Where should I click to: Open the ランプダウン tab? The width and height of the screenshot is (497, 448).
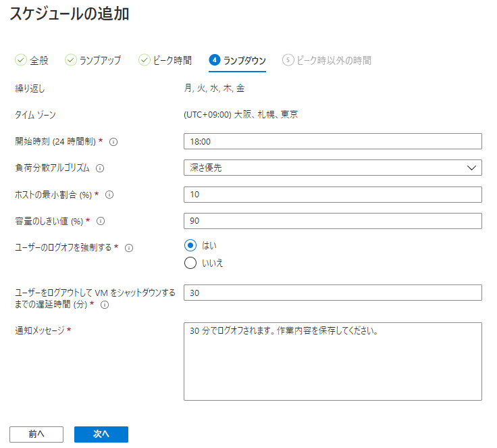coord(238,60)
